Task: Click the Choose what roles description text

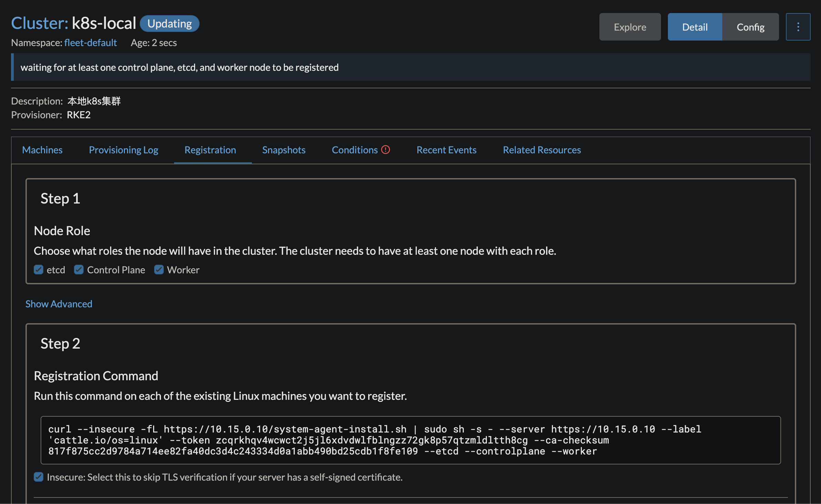Action: (x=295, y=251)
